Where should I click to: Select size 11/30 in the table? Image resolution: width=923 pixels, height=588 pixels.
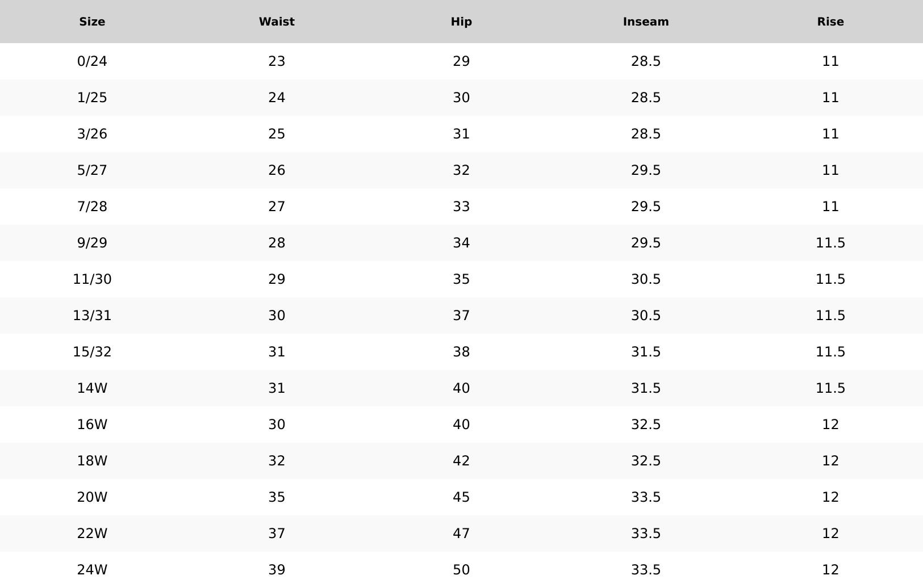(92, 279)
